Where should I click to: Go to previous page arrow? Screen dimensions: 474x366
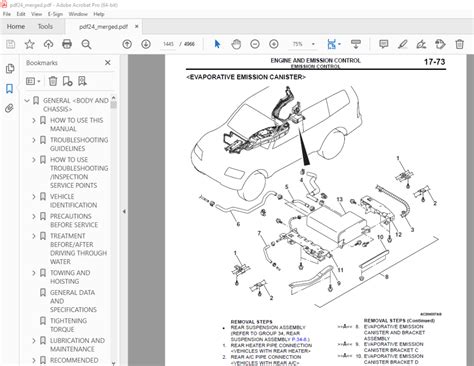coord(127,44)
